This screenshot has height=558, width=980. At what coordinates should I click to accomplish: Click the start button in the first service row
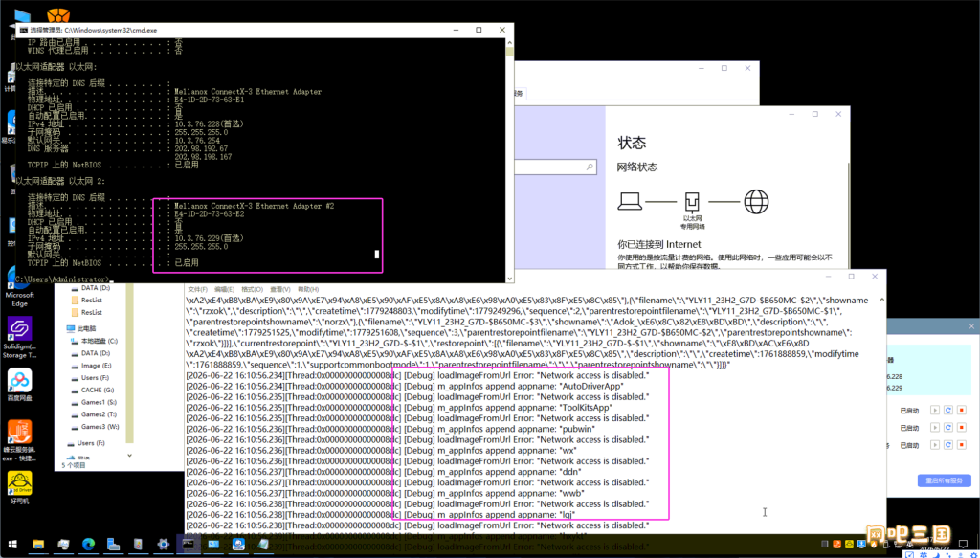point(935,410)
